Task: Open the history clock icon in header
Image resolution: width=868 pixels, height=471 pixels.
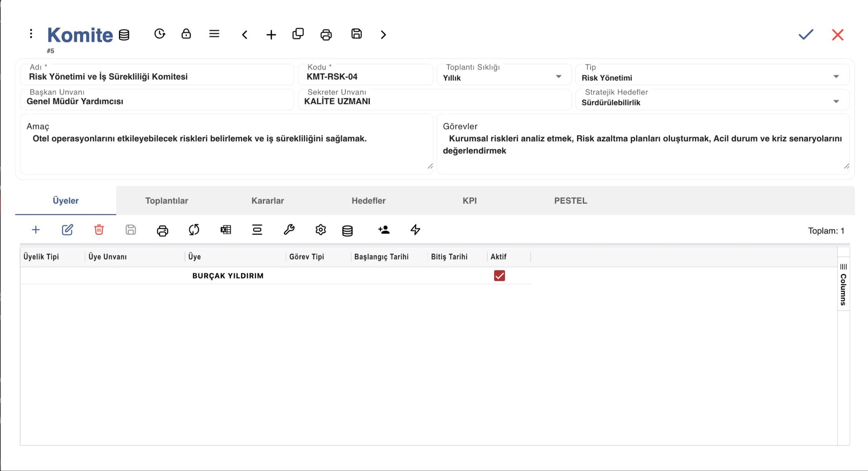Action: point(160,34)
